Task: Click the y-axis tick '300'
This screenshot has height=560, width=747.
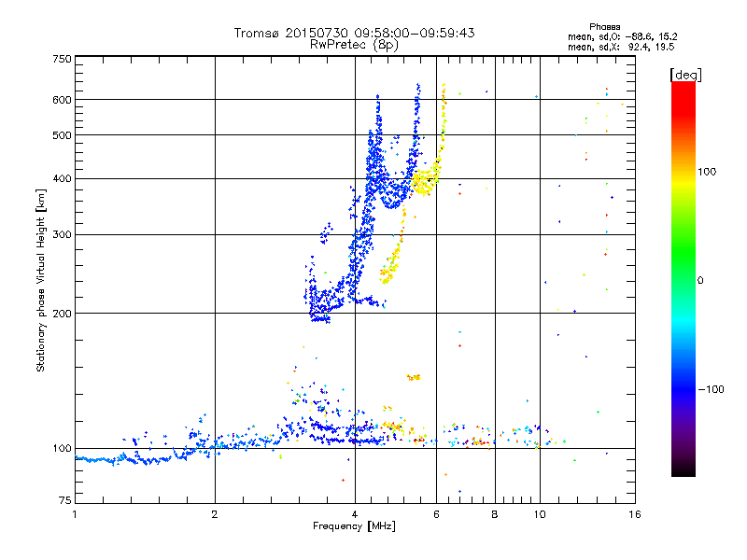Action: (62, 234)
